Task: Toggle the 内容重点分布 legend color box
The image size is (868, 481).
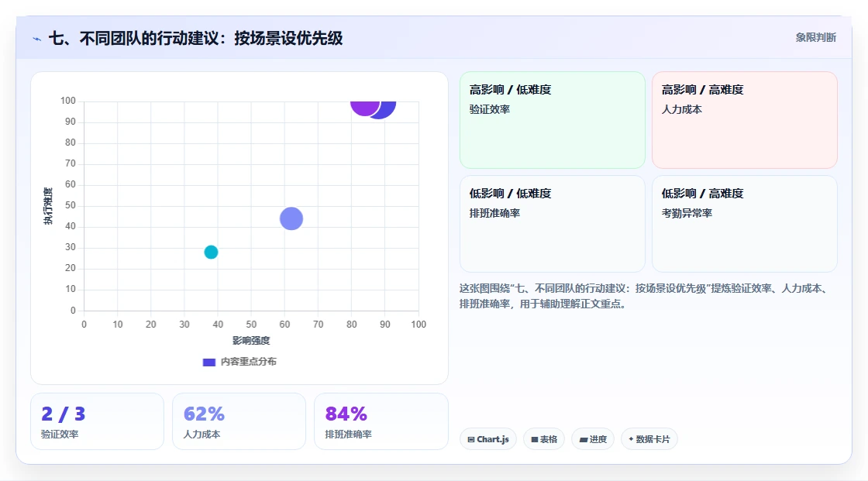Action: click(208, 362)
